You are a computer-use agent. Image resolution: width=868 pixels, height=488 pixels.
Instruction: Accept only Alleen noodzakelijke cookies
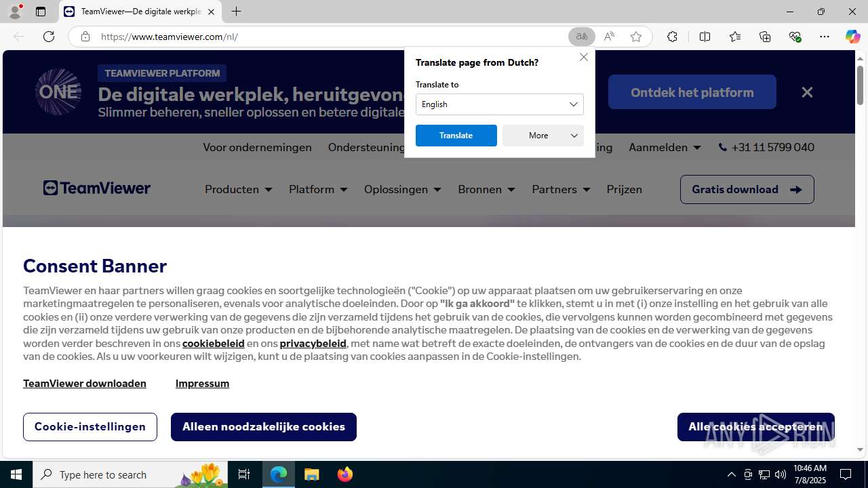pyautogui.click(x=264, y=427)
